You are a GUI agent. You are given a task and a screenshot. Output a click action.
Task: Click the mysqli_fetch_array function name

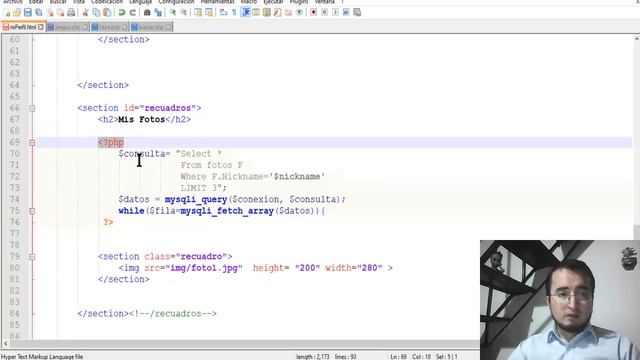click(x=227, y=211)
